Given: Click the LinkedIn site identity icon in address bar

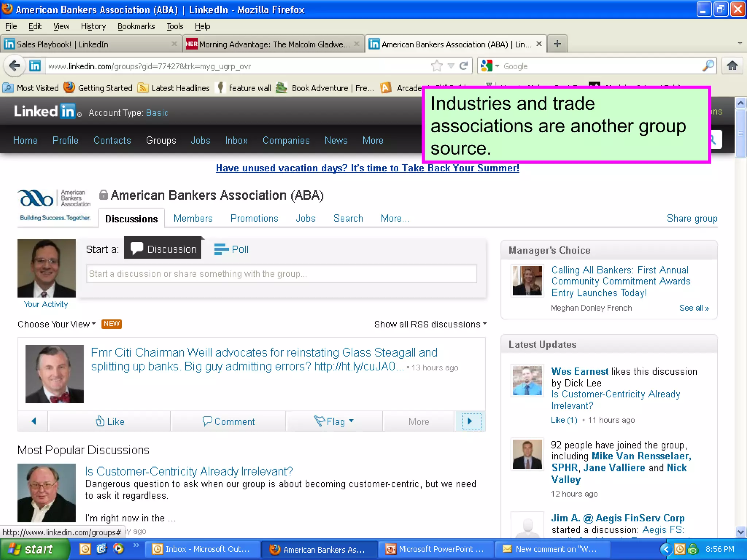Looking at the screenshot, I should pos(35,66).
